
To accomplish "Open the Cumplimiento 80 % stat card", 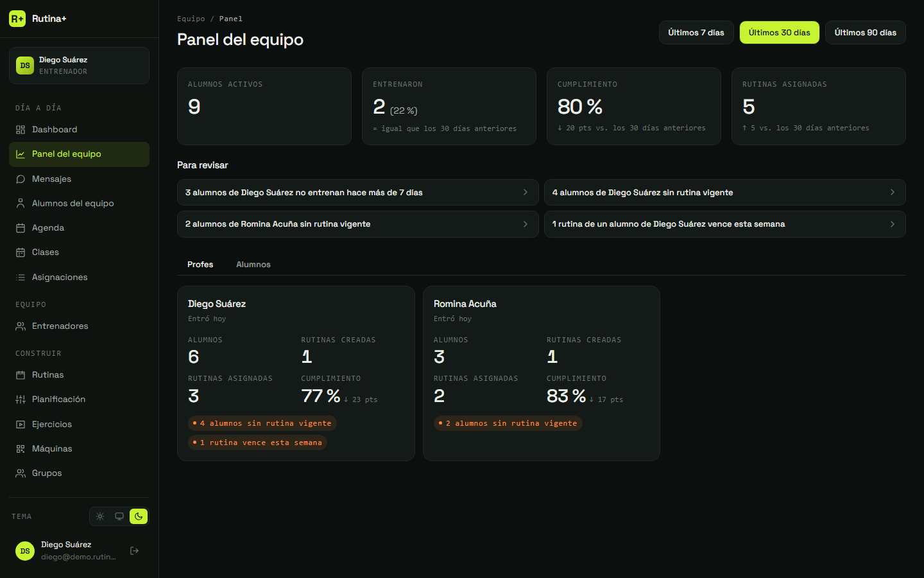I will (x=634, y=107).
